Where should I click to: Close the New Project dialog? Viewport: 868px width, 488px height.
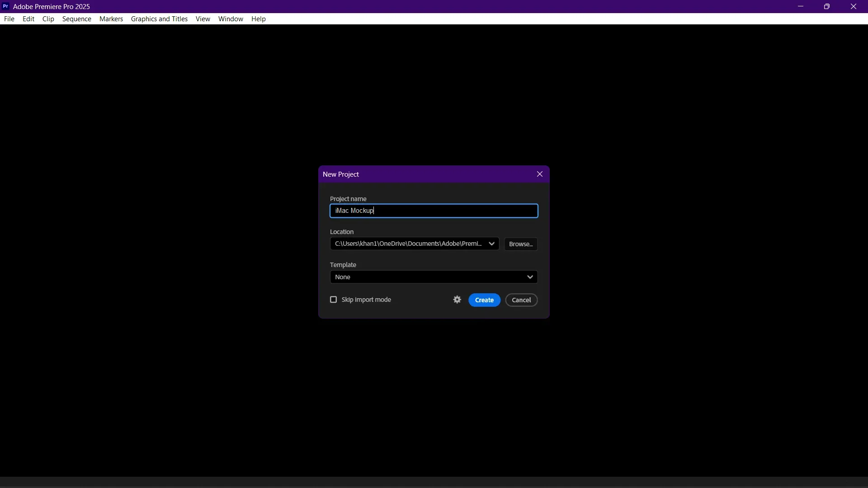coord(539,174)
